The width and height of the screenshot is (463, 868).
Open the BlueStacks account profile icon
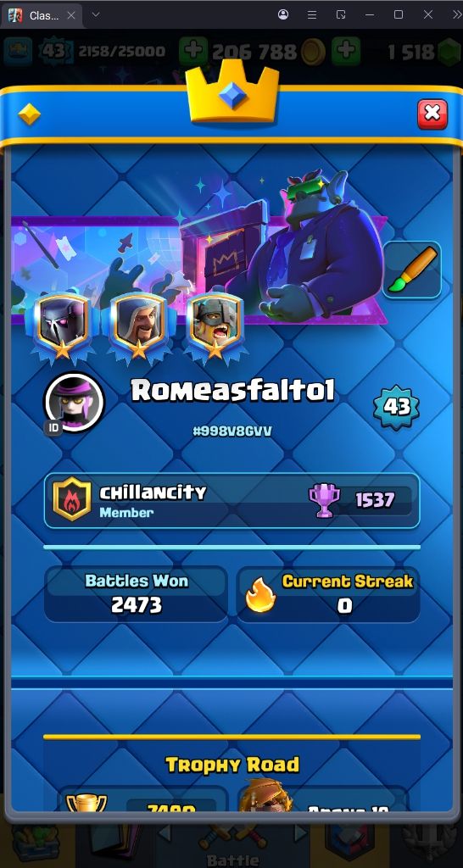pyautogui.click(x=283, y=15)
